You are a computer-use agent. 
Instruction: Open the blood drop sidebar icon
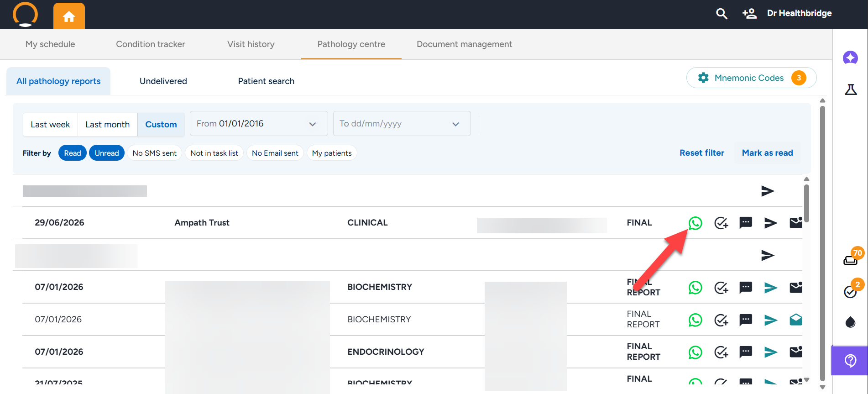[850, 322]
